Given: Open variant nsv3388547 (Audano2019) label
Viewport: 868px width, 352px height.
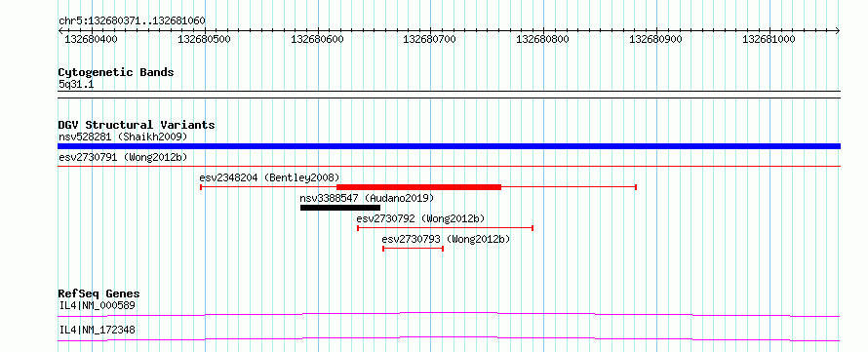Looking at the screenshot, I should point(367,198).
